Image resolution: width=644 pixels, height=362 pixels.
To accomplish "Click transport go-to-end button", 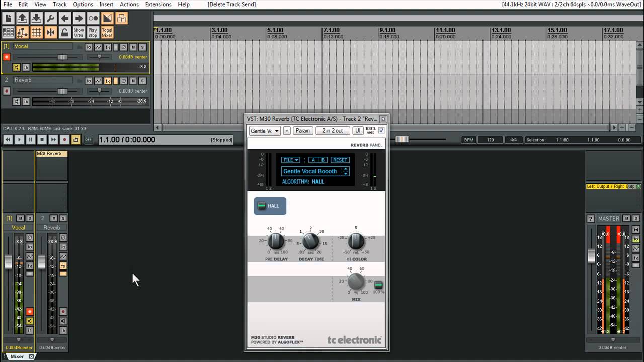I will (53, 139).
